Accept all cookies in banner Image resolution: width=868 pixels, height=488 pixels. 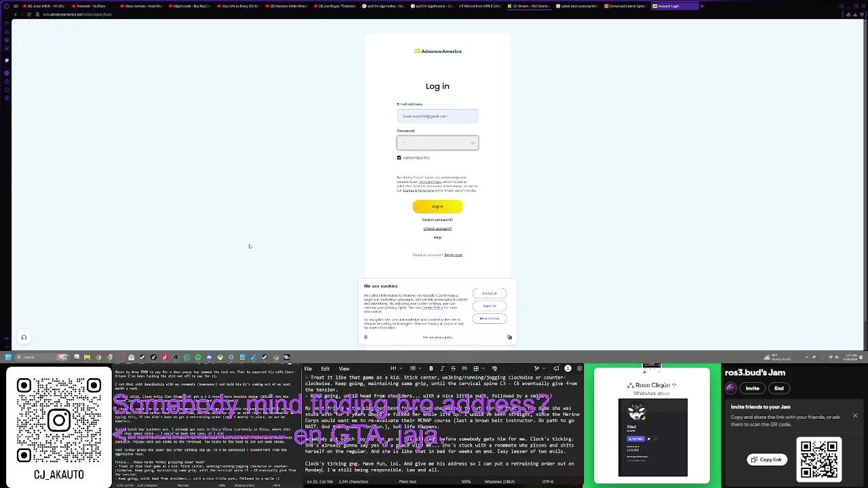489,293
